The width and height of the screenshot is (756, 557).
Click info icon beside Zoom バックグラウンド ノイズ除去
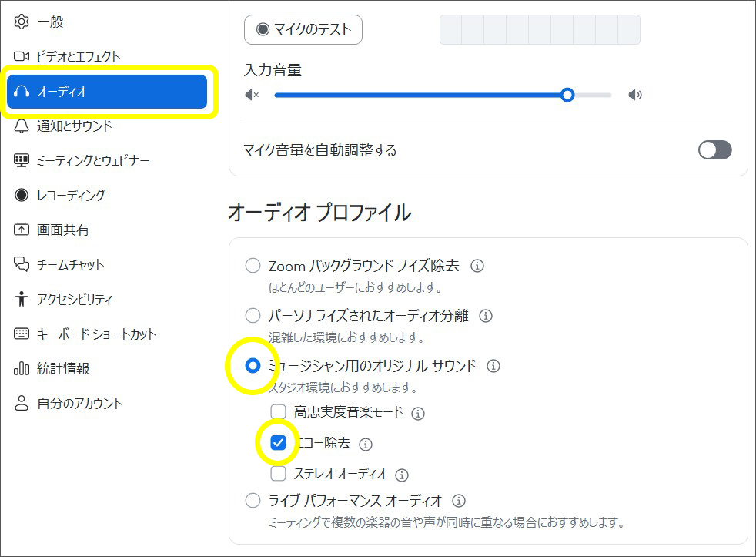(477, 267)
